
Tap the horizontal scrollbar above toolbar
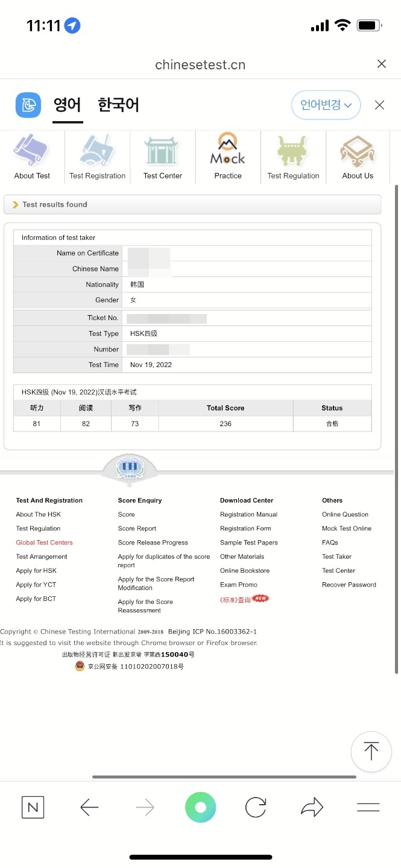tap(224, 777)
